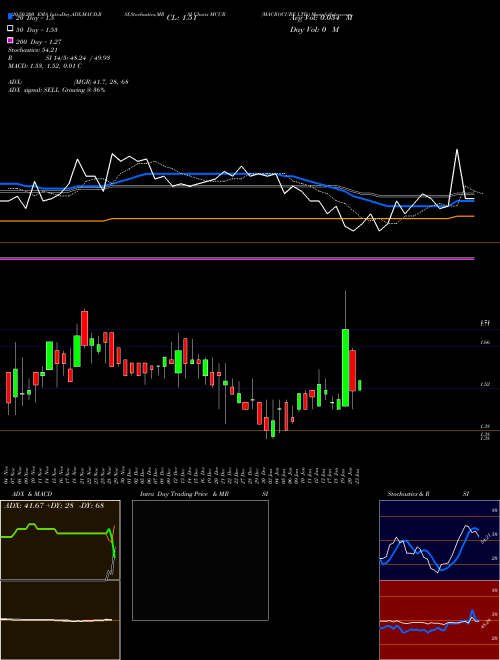The height and width of the screenshot is (660, 500).
Task: Click the 1.52 price axis label
Action: [485, 384]
